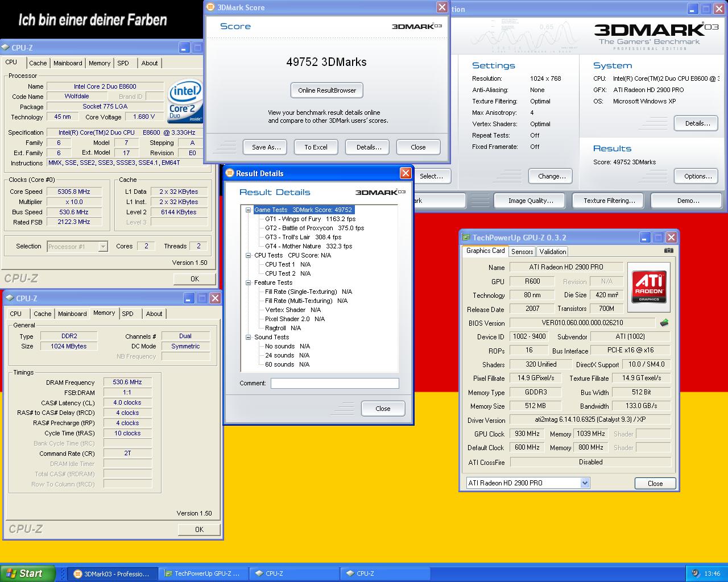Viewport: 728px width, 582px height.
Task: Select the Vertex Shader tree row
Action: pyautogui.click(x=293, y=310)
